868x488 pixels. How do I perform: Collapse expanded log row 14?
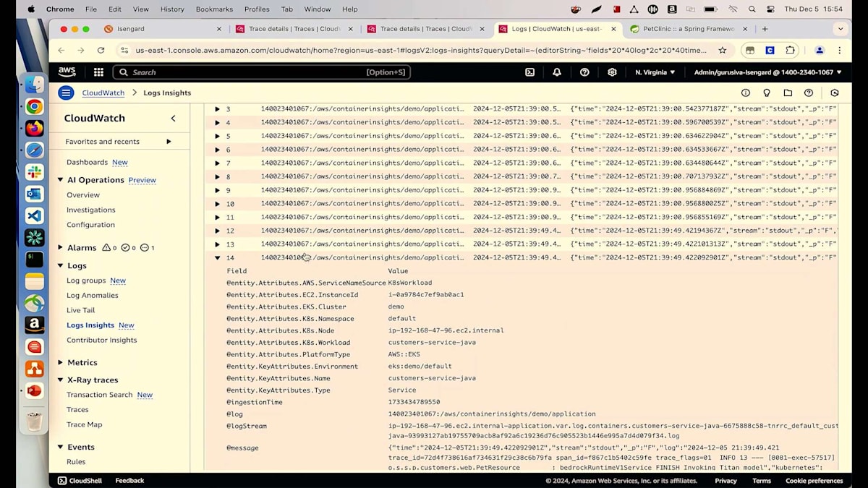pos(217,257)
